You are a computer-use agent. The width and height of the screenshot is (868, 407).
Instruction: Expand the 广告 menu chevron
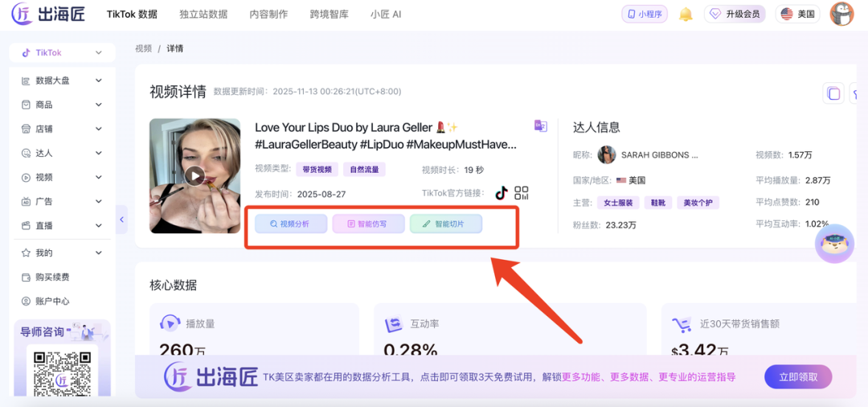tap(99, 202)
